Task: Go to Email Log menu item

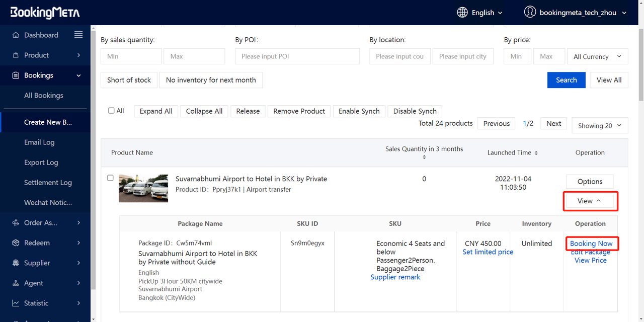Action: pyautogui.click(x=39, y=142)
